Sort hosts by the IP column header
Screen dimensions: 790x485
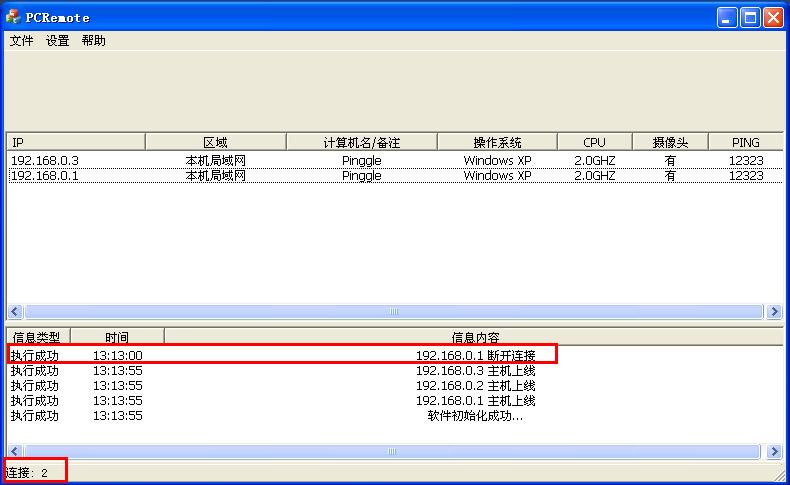(x=76, y=142)
